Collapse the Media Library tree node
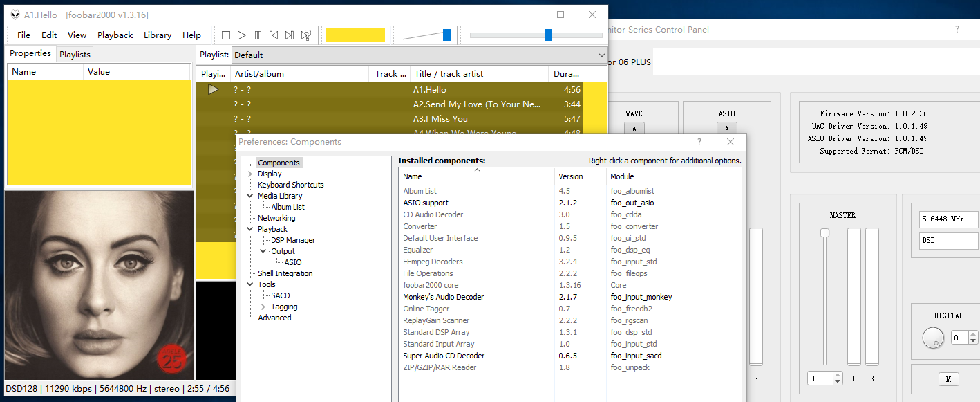 coord(251,197)
